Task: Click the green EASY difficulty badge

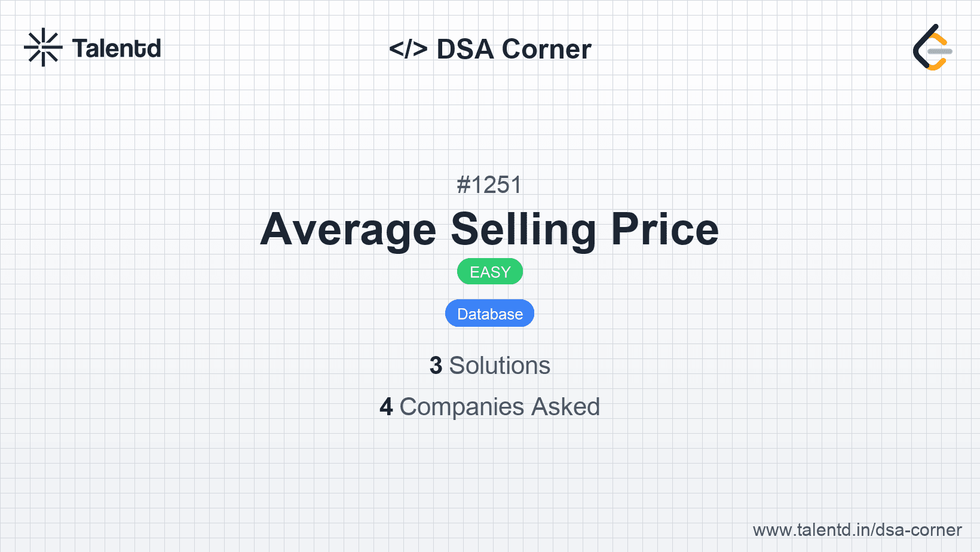Action: tap(490, 272)
